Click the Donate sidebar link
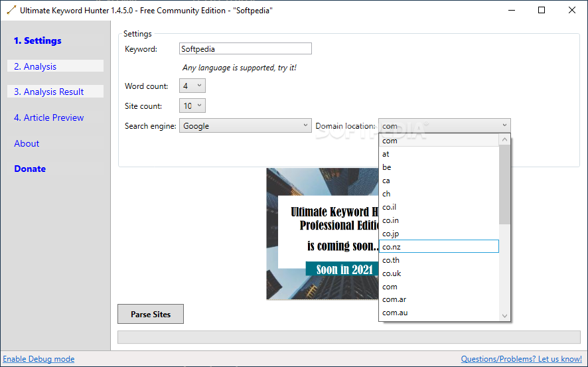Viewport: 588px width, 367px height. pos(55,169)
